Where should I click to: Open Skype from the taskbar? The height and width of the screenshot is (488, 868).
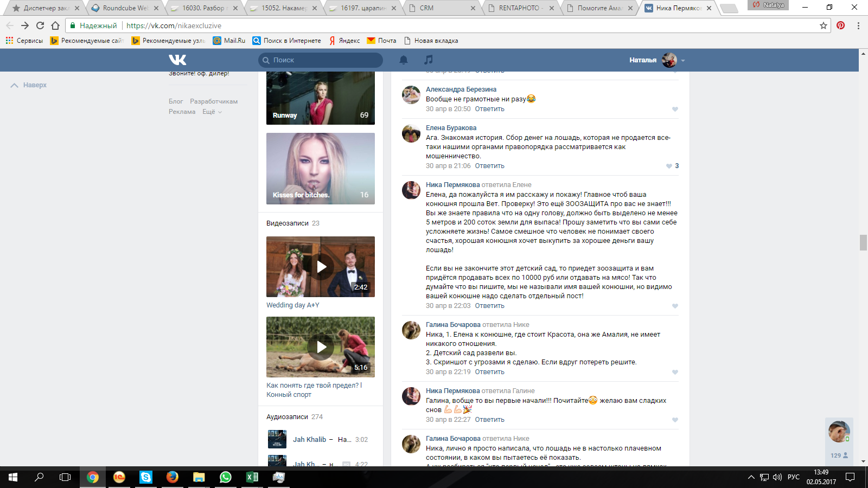coord(145,477)
